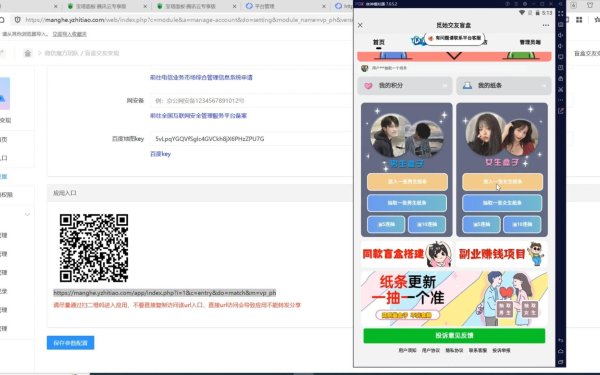Click the blue inbox icon beside 我的纸条
Image resolution: width=600 pixels, height=375 pixels.
pos(467,86)
